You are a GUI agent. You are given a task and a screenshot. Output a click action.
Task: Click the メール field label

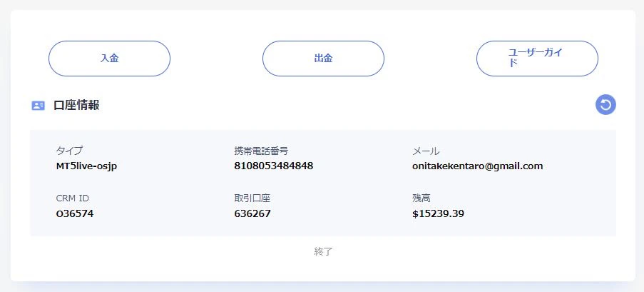coord(426,151)
